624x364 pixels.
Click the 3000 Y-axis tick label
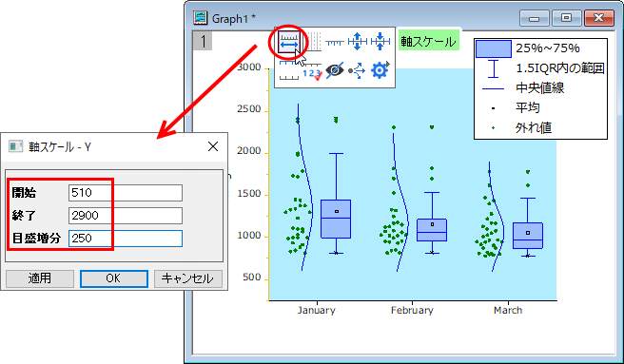(x=248, y=67)
